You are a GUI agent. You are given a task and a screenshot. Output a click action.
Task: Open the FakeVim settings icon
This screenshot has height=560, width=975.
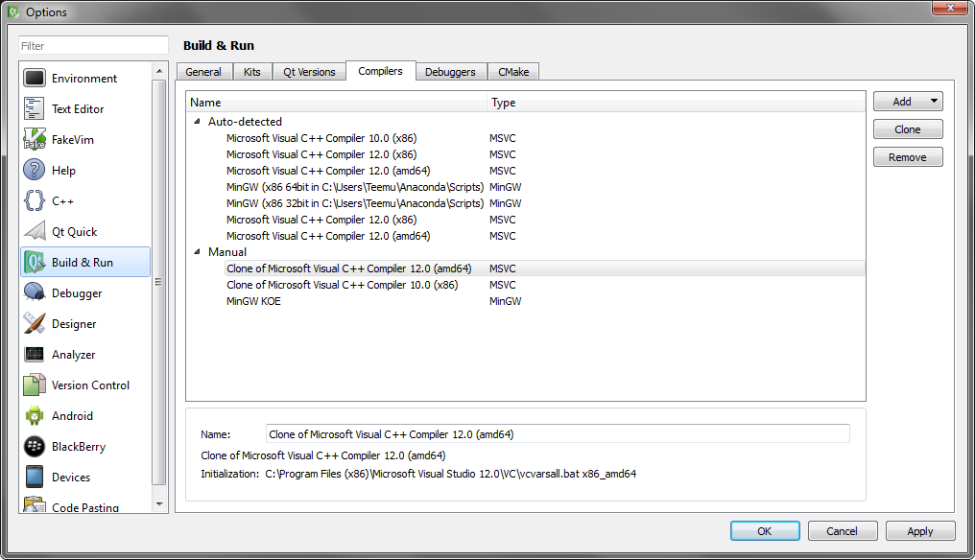(x=35, y=139)
